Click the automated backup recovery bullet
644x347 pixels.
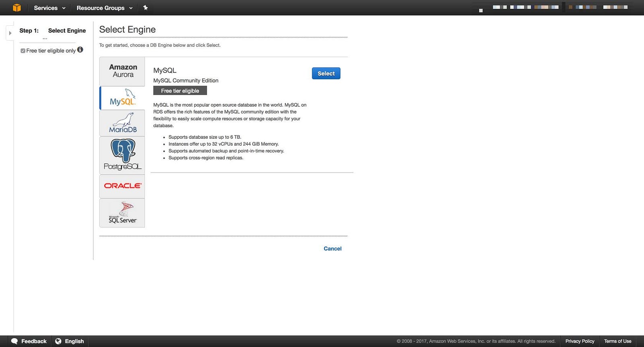pos(226,151)
